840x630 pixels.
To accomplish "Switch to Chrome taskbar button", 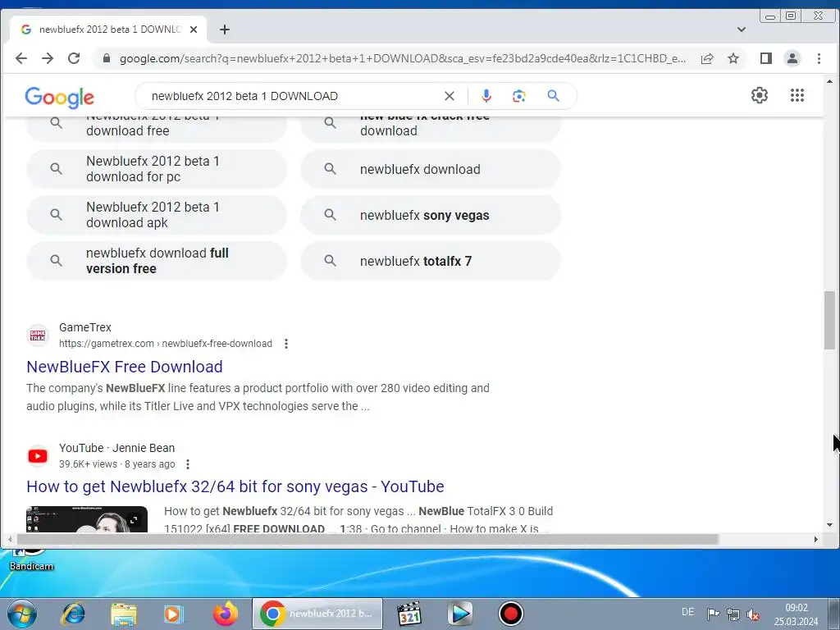I will [317, 614].
